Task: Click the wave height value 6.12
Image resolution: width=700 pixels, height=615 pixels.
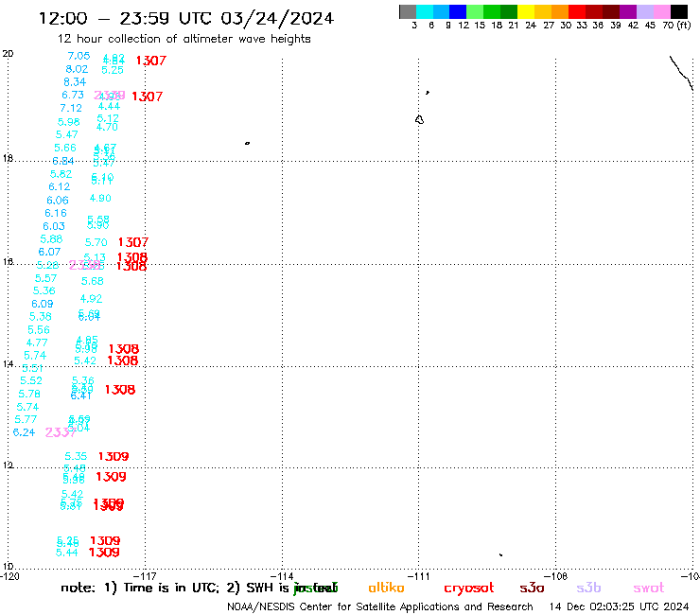Action: (60, 186)
